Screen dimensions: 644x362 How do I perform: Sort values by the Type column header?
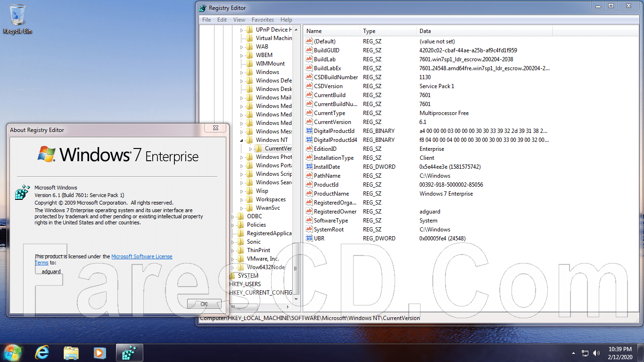point(388,31)
